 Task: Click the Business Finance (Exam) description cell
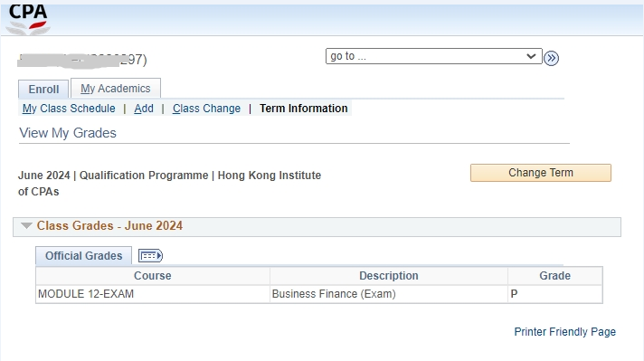pyautogui.click(x=389, y=294)
